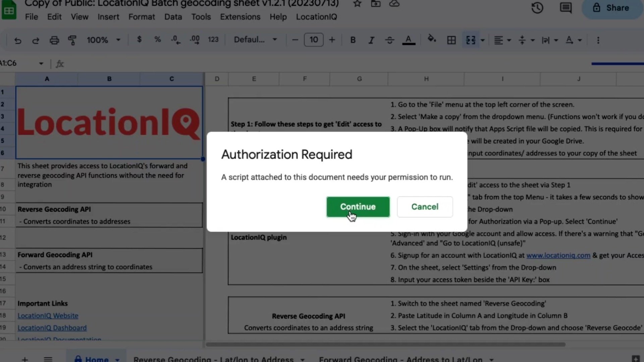
Task: Decrease decimal places
Action: click(175, 40)
